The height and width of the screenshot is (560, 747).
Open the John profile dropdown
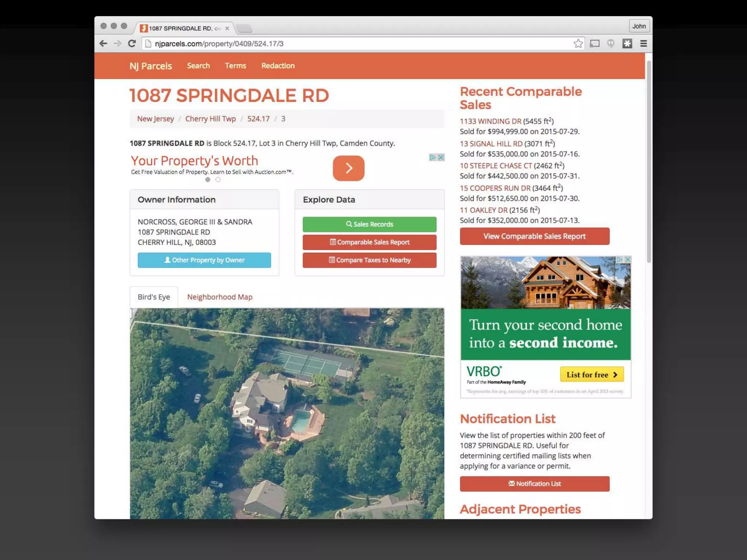[639, 26]
